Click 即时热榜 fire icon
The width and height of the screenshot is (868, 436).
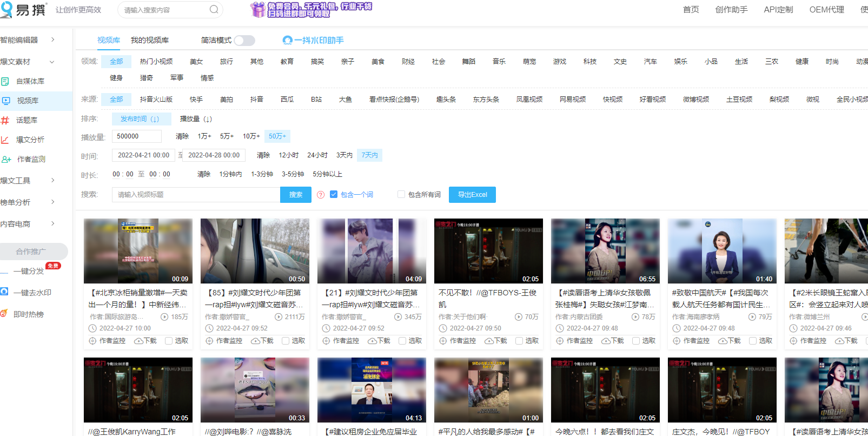4,313
